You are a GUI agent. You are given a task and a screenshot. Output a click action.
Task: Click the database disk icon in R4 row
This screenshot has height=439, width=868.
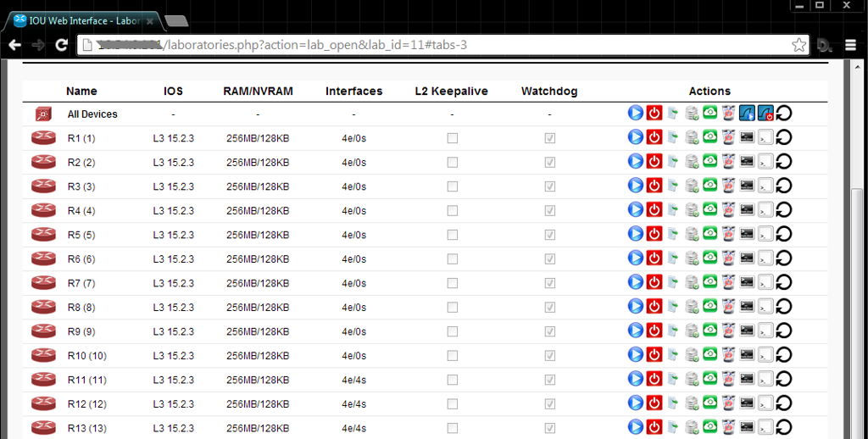[x=692, y=210]
